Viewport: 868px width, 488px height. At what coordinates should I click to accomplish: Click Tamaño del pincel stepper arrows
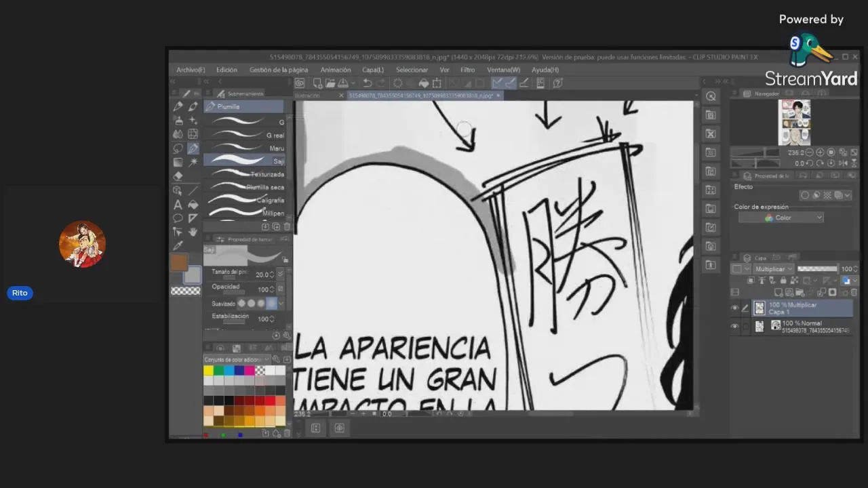pos(272,274)
